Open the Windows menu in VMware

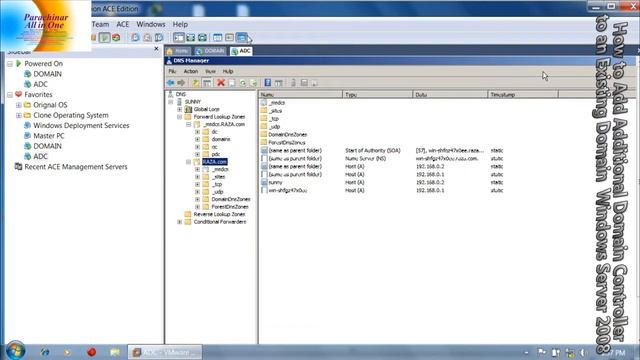[x=151, y=24]
